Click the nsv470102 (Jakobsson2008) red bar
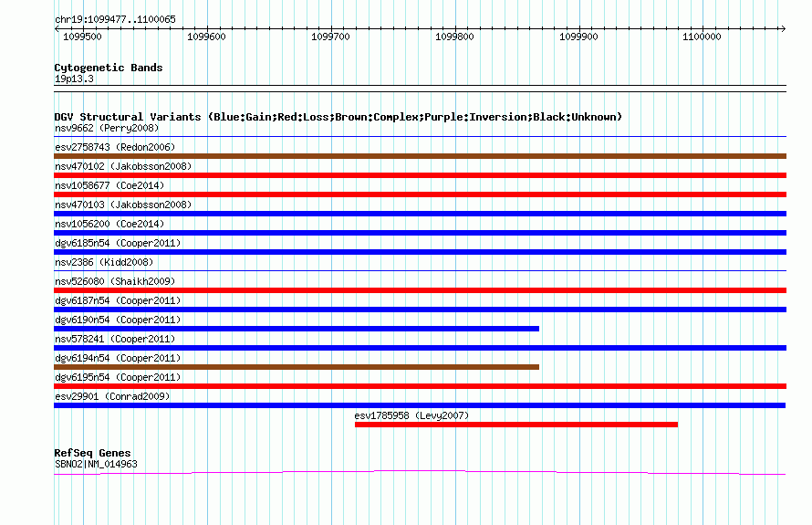This screenshot has height=525, width=812. [x=420, y=175]
